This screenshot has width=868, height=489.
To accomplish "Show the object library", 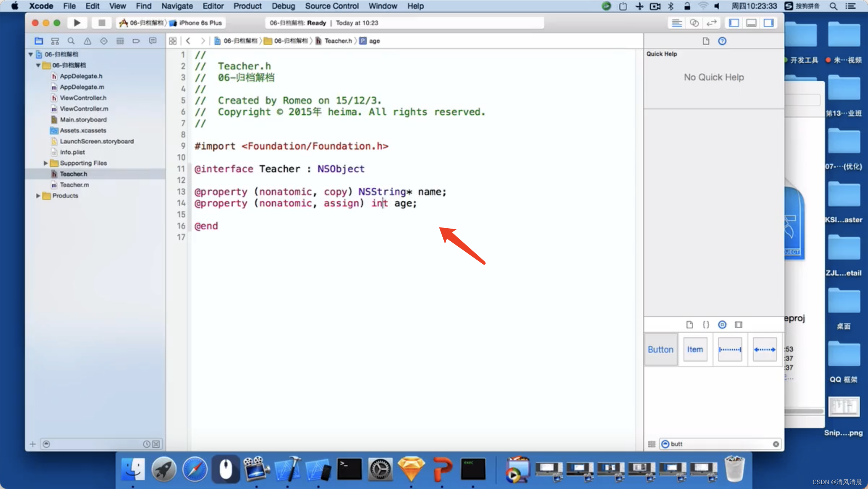I will point(722,324).
